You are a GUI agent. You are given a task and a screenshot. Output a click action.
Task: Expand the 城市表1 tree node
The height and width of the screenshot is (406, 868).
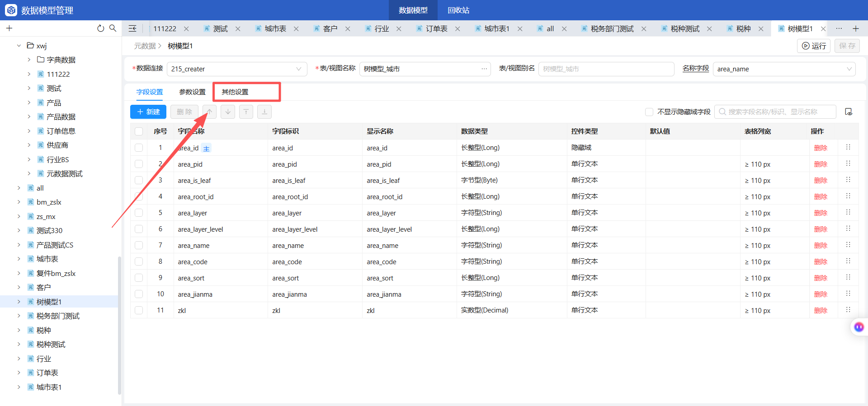click(19, 387)
